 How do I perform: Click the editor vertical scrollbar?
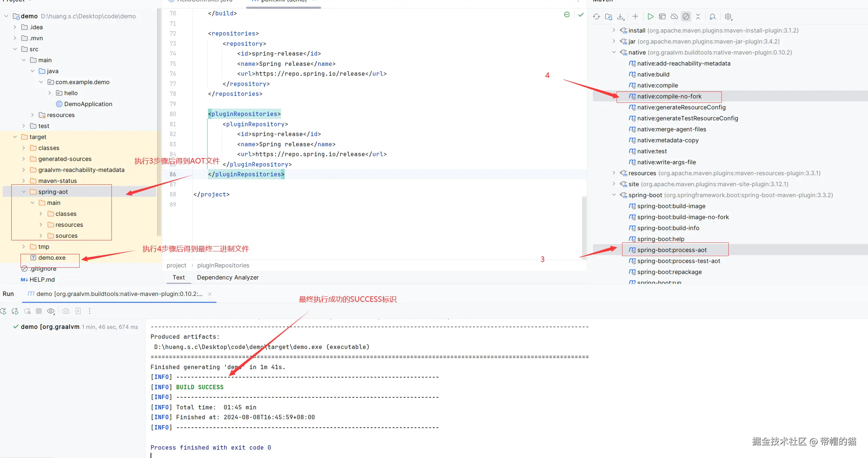(584, 227)
